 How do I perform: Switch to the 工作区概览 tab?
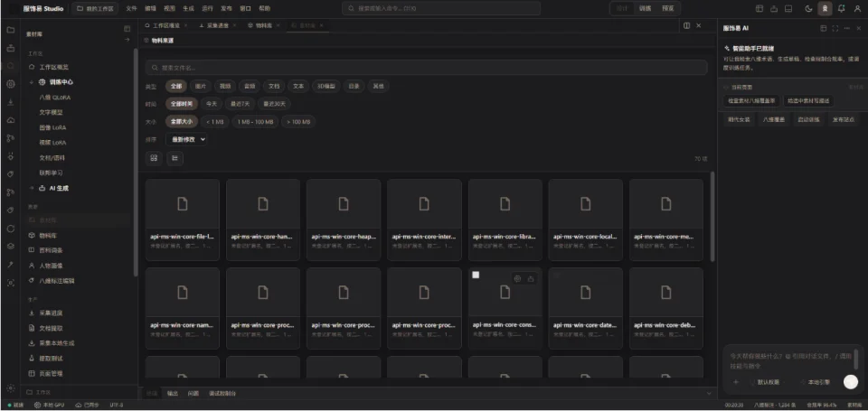(x=165, y=25)
